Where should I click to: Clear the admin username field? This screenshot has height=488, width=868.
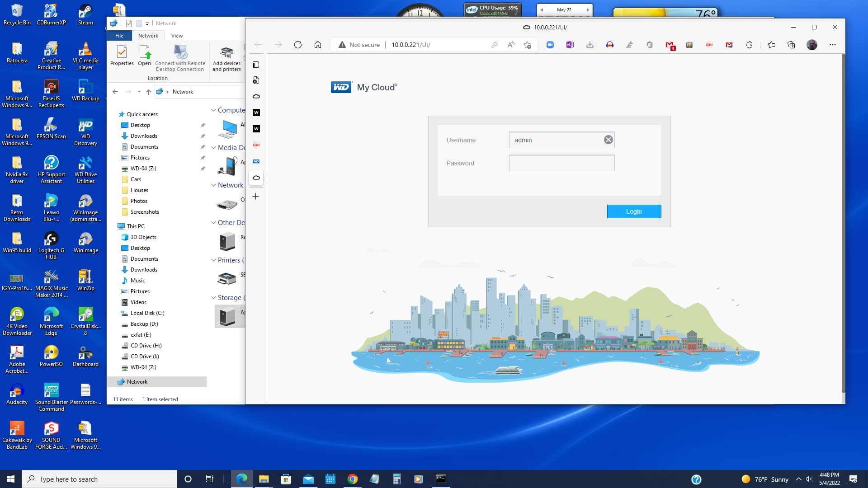click(x=609, y=140)
